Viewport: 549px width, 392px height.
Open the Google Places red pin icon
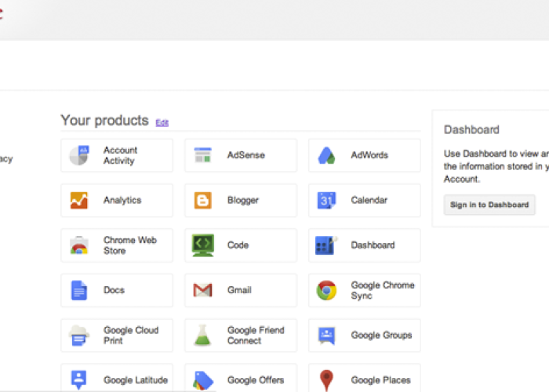click(326, 380)
